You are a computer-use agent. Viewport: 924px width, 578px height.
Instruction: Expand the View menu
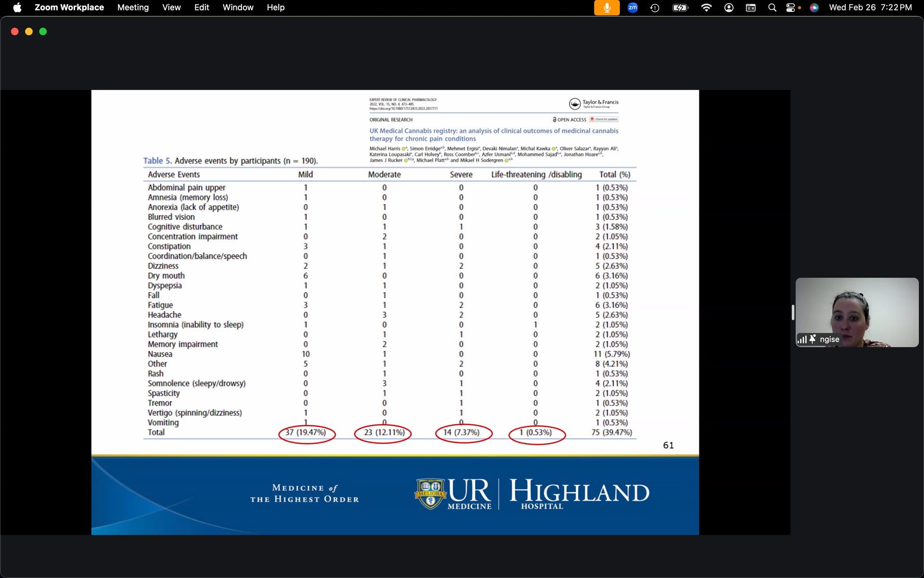pyautogui.click(x=171, y=8)
